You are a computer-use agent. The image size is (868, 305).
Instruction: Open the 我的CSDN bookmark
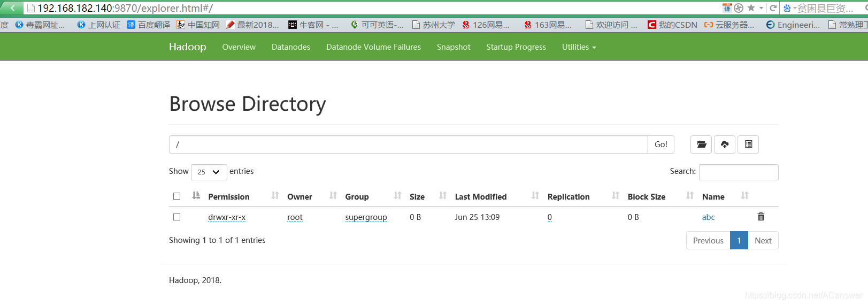coord(672,25)
